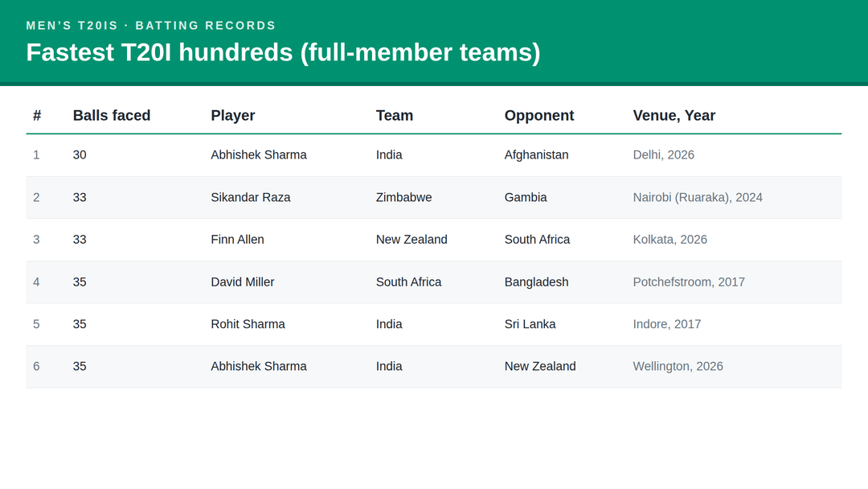The height and width of the screenshot is (489, 868).
Task: Click the Wellington, 2026 venue cell
Action: click(678, 367)
